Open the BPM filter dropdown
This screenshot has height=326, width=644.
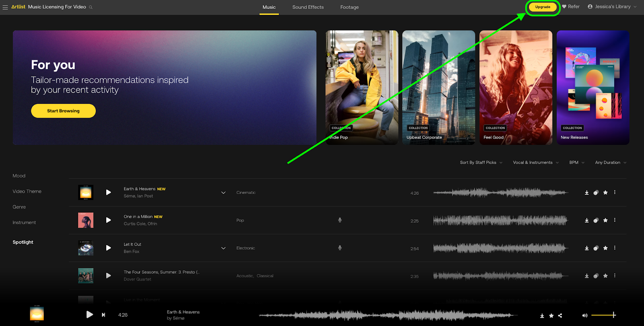(577, 163)
